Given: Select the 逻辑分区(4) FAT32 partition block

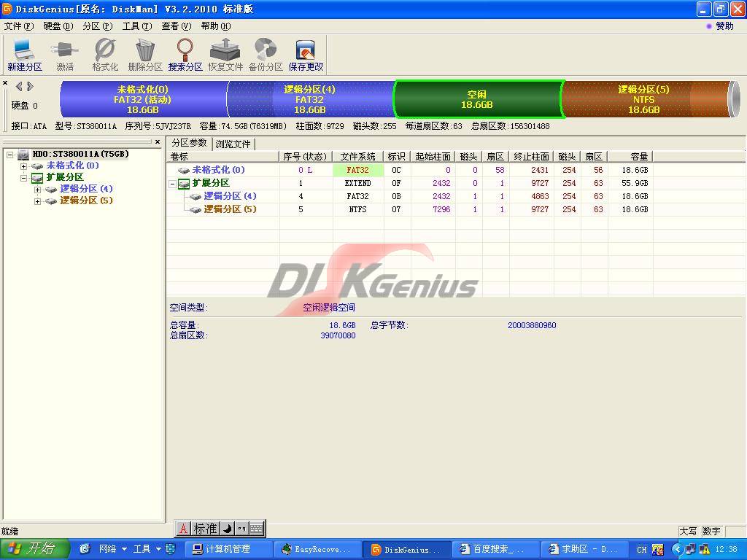Looking at the screenshot, I should click(x=309, y=99).
